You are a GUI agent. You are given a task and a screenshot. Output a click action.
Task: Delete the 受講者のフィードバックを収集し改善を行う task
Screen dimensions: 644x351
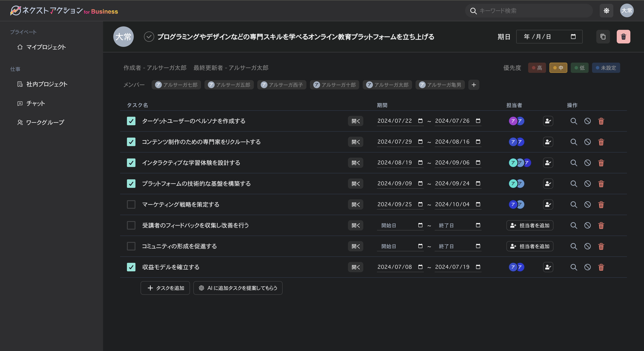601,226
